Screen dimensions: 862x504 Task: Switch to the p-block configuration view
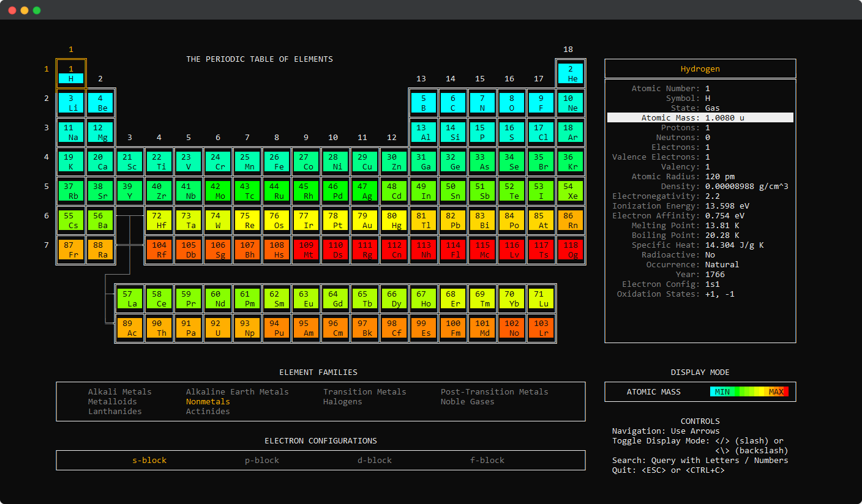point(261,460)
